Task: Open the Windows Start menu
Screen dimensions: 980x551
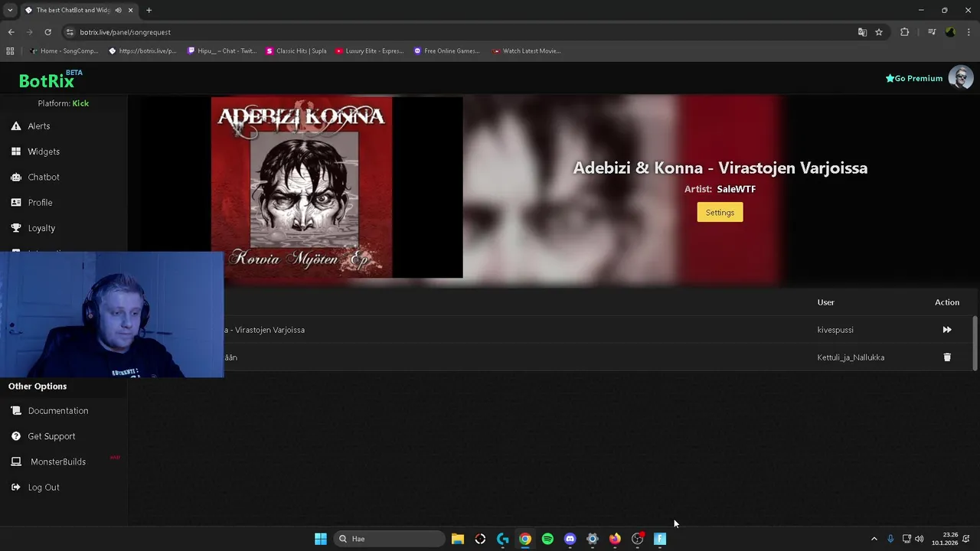Action: point(321,539)
